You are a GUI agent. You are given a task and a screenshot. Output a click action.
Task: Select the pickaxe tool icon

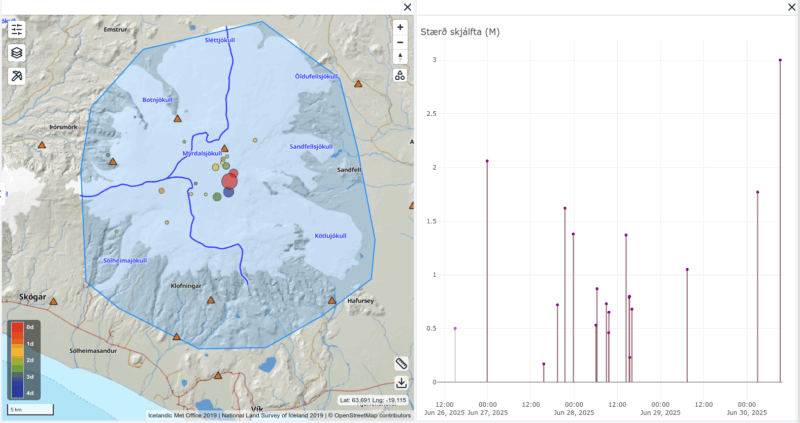click(x=17, y=76)
